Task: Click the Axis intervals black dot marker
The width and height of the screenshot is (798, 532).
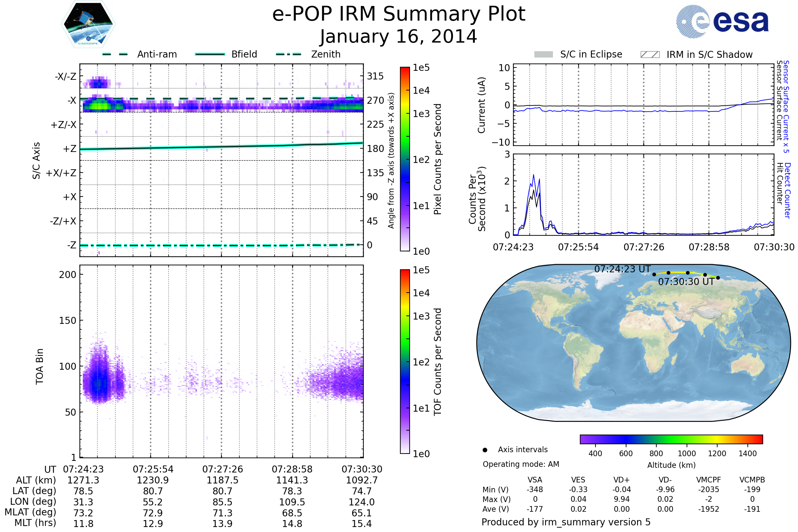Action: (x=485, y=450)
